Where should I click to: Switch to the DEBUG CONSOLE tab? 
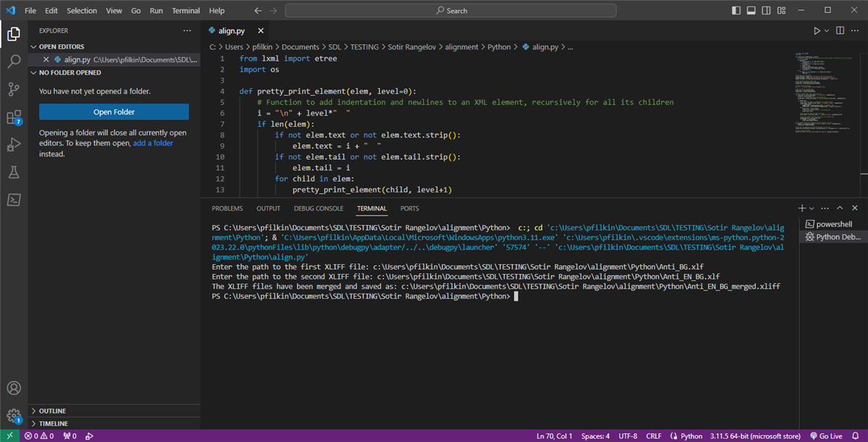(318, 208)
